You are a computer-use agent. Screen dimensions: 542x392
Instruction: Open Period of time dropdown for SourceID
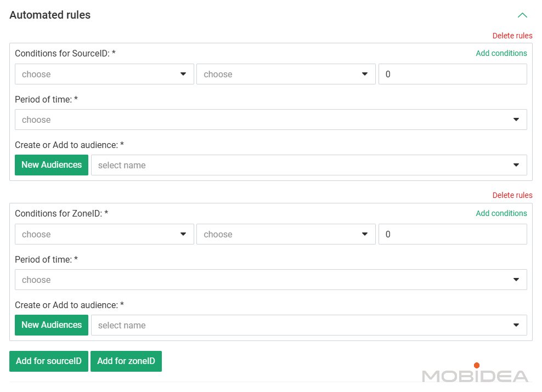click(x=270, y=120)
